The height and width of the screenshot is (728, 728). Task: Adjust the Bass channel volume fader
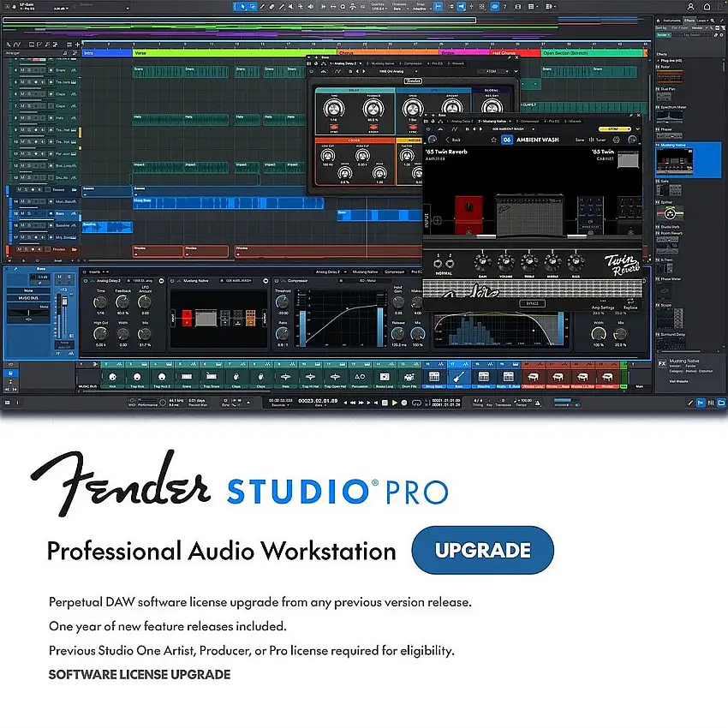(64, 301)
